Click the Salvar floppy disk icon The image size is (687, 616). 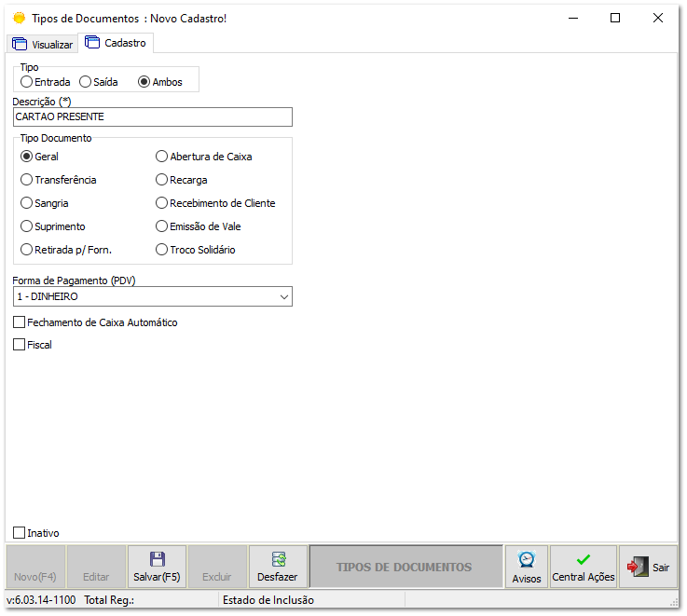pyautogui.click(x=157, y=559)
